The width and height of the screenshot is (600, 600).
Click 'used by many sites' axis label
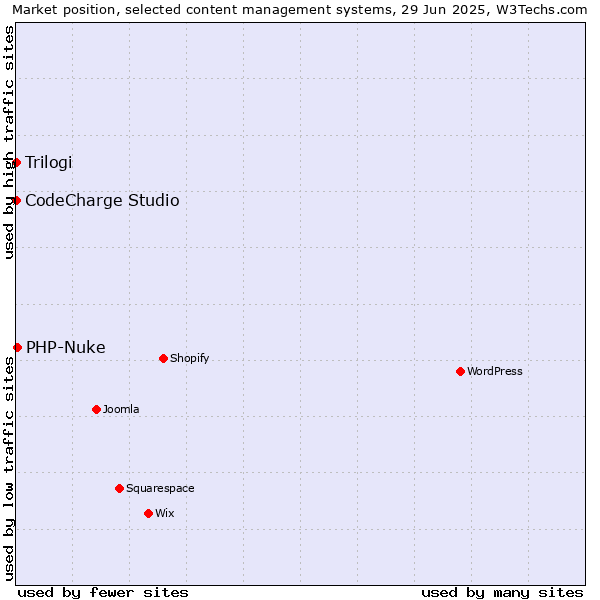point(502,593)
